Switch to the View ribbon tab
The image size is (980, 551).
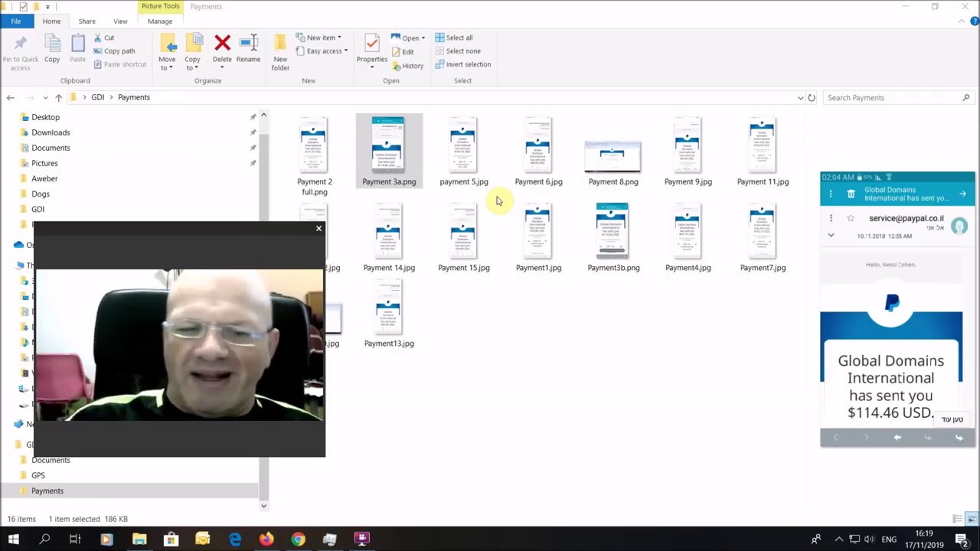(120, 21)
